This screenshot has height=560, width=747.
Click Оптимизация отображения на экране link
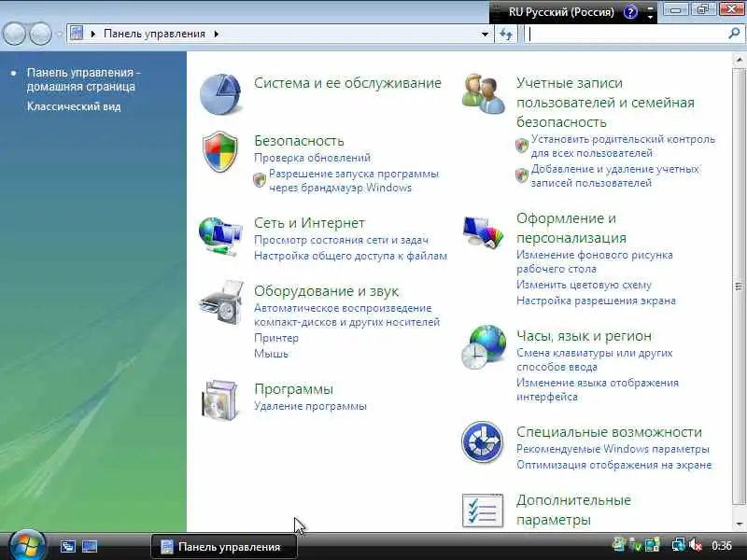pos(613,465)
